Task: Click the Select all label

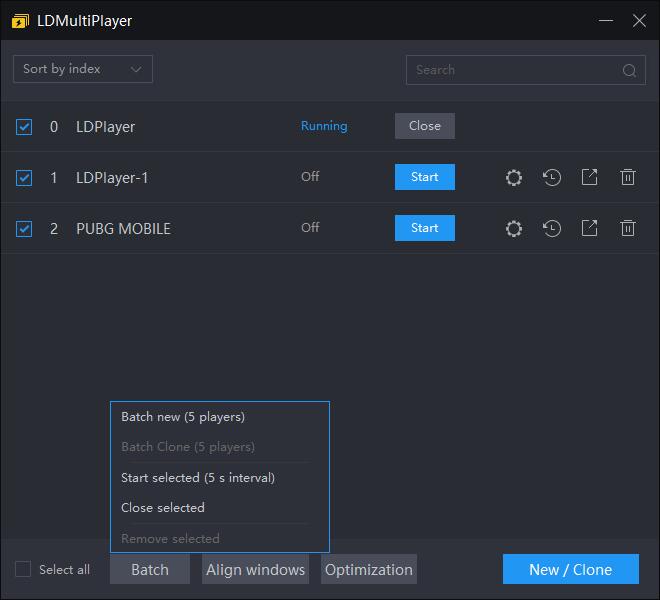Action: (x=64, y=570)
